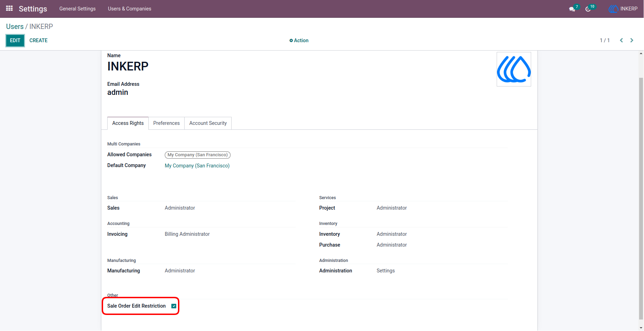
Task: Click the Allowed Companies label
Action: click(130, 155)
